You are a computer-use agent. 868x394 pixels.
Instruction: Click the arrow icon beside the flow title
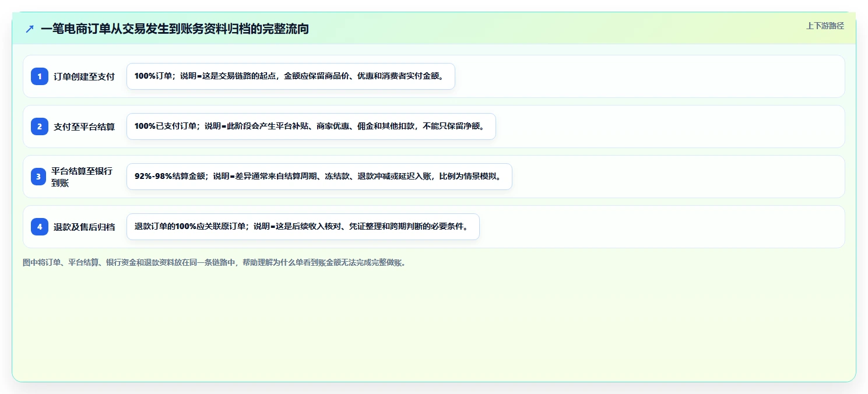coord(30,29)
